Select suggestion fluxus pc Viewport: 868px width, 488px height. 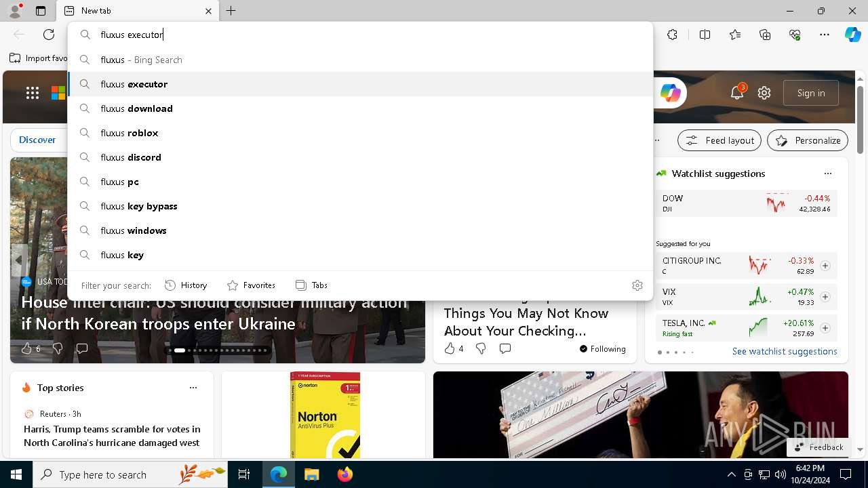pos(360,182)
